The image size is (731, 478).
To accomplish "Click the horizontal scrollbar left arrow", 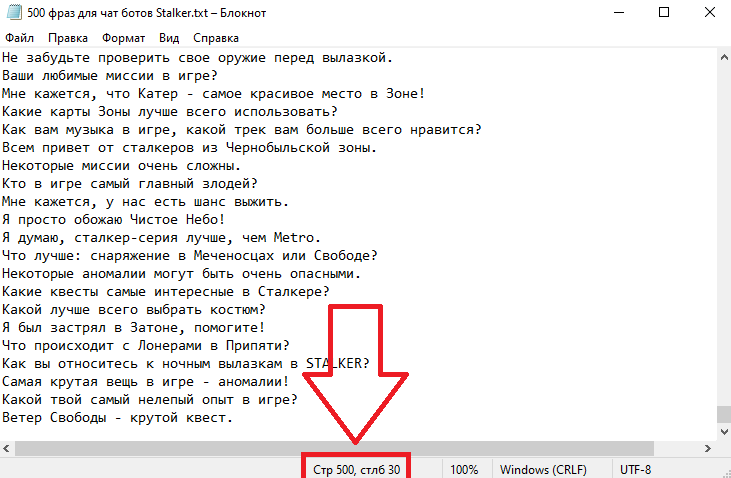I will pyautogui.click(x=7, y=449).
